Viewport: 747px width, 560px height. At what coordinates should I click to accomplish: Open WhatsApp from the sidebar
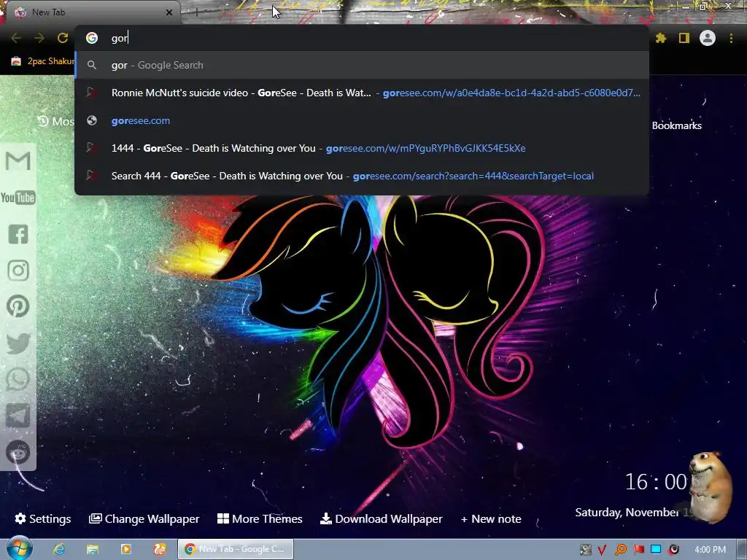click(18, 379)
